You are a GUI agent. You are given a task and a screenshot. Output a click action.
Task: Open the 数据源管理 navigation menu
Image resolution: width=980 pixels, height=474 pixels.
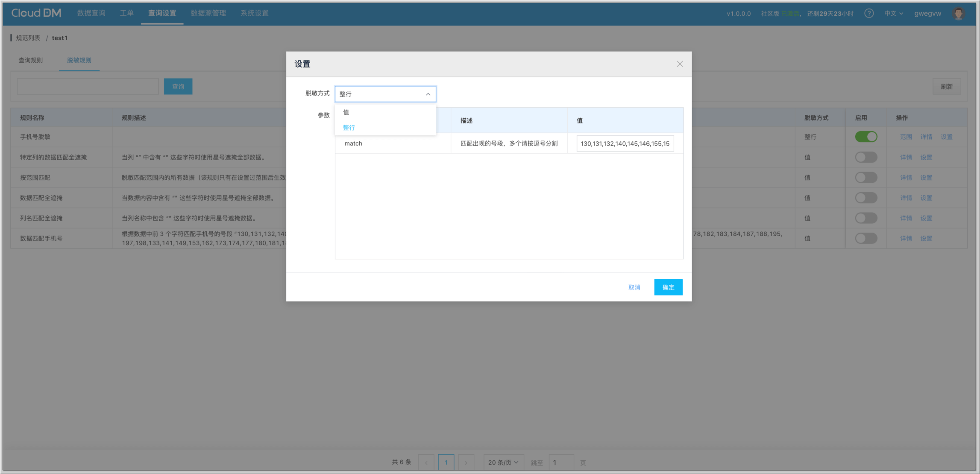coord(208,13)
